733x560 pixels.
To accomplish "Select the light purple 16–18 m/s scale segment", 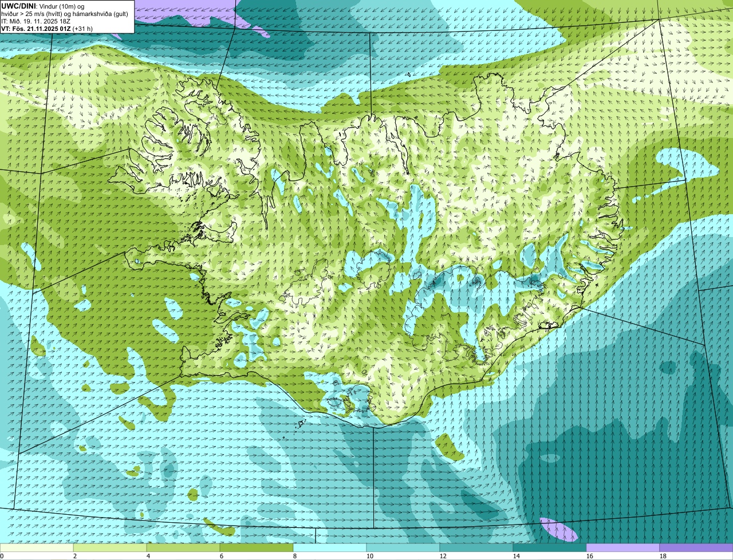I will click(x=623, y=547).
